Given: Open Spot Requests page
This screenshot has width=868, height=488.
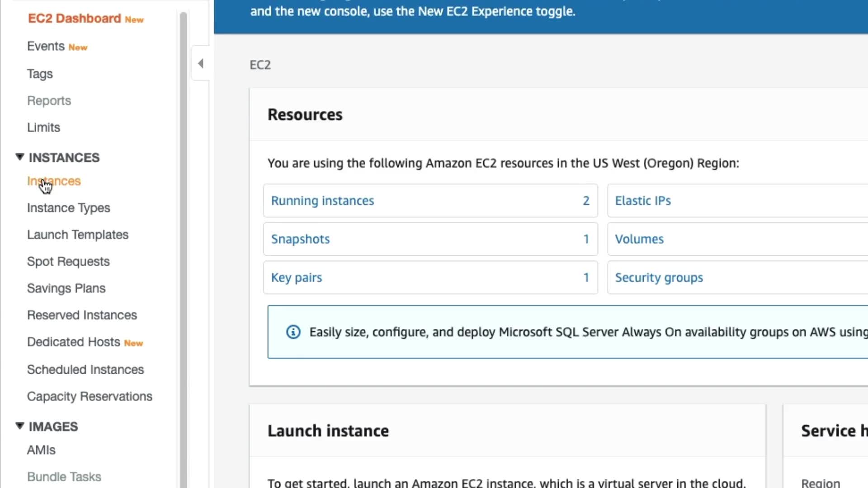Looking at the screenshot, I should click(68, 262).
